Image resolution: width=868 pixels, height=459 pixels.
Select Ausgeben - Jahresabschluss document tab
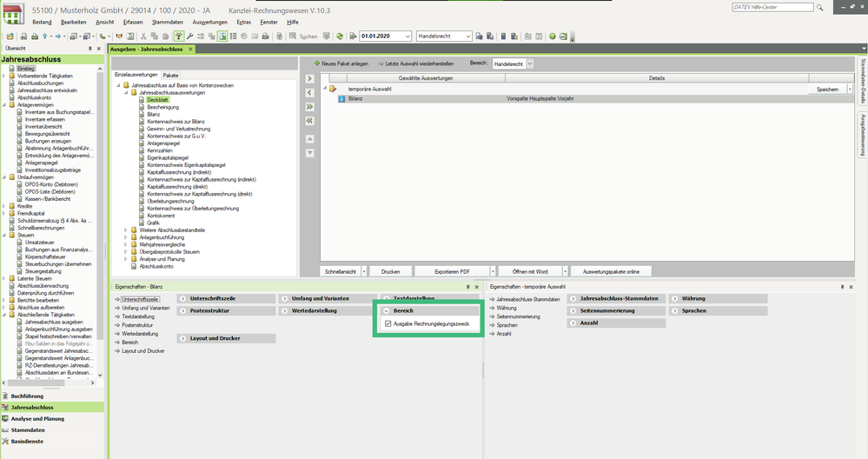[x=146, y=49]
